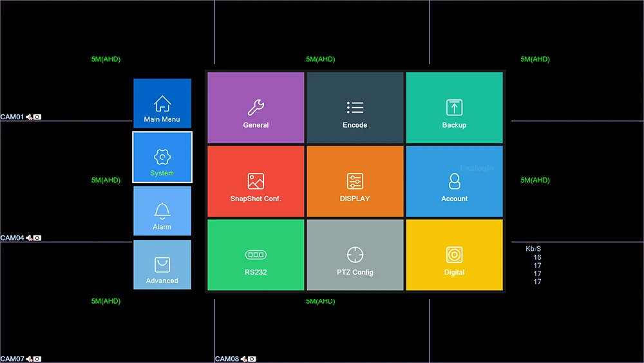Open the Encode settings tile
Viewport: 644px width, 363px height.
(355, 108)
